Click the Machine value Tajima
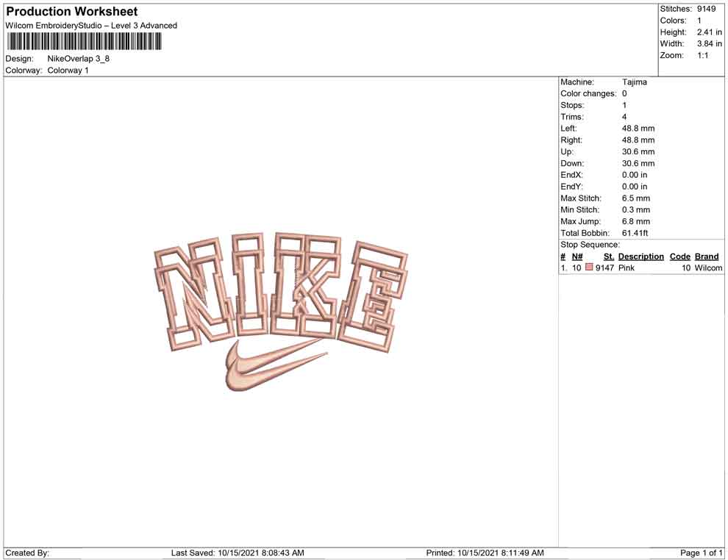The image size is (728, 560). click(x=634, y=82)
